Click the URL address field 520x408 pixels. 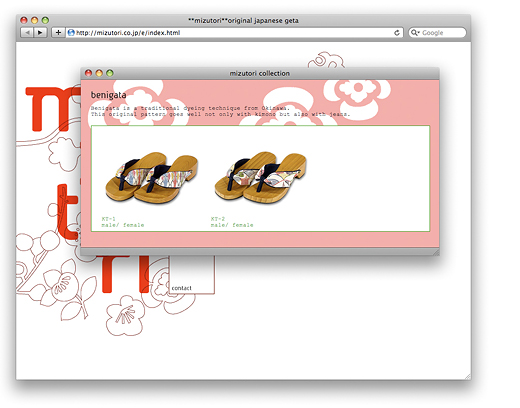click(234, 33)
